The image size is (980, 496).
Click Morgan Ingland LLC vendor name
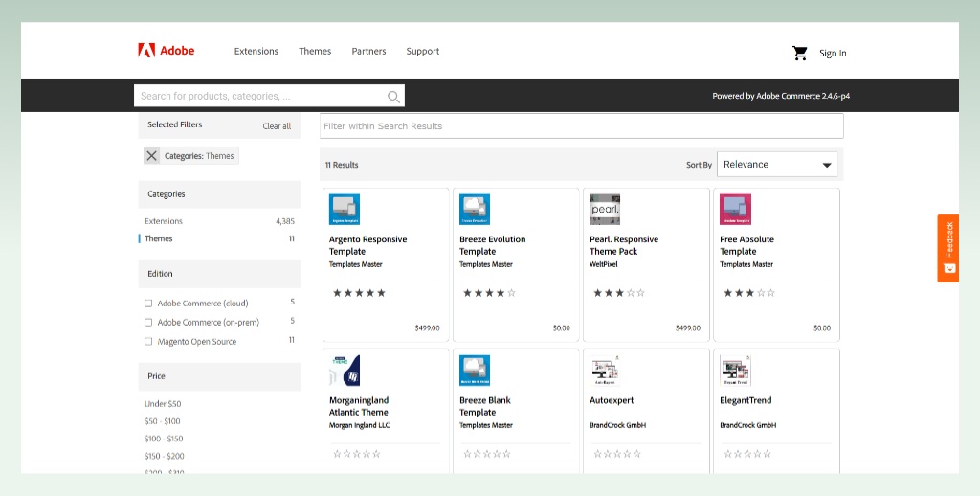coord(359,425)
